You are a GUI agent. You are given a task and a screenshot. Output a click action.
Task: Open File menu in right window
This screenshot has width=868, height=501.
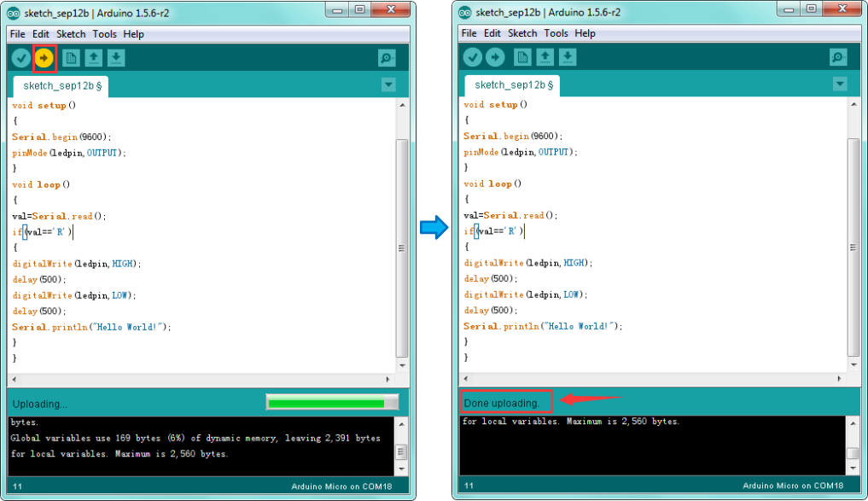469,33
